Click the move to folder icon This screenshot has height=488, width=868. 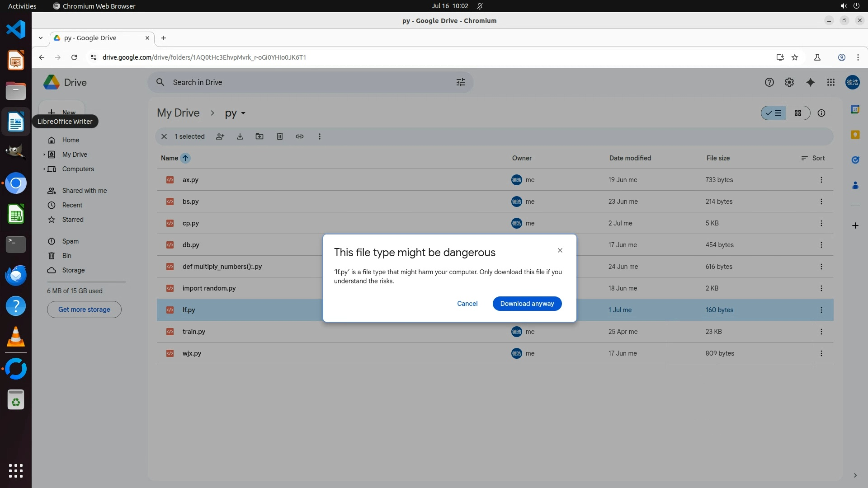point(259,136)
